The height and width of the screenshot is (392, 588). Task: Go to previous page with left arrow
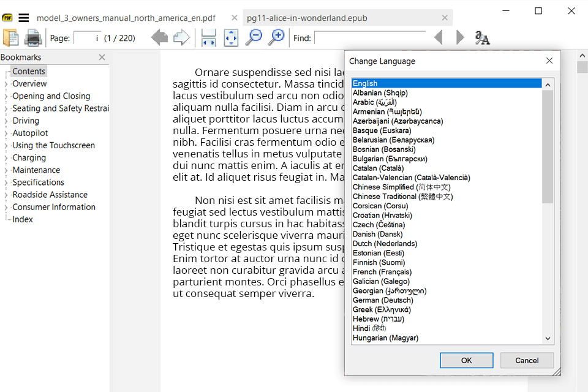(159, 37)
